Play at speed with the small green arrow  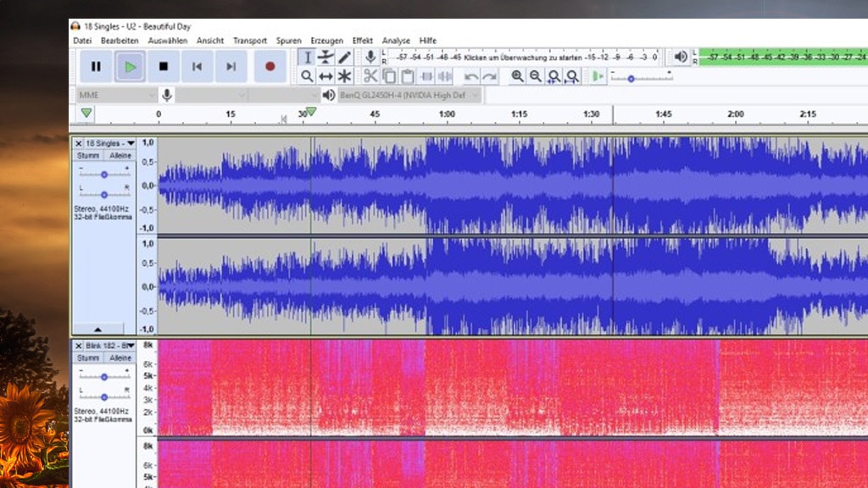pyautogui.click(x=598, y=76)
